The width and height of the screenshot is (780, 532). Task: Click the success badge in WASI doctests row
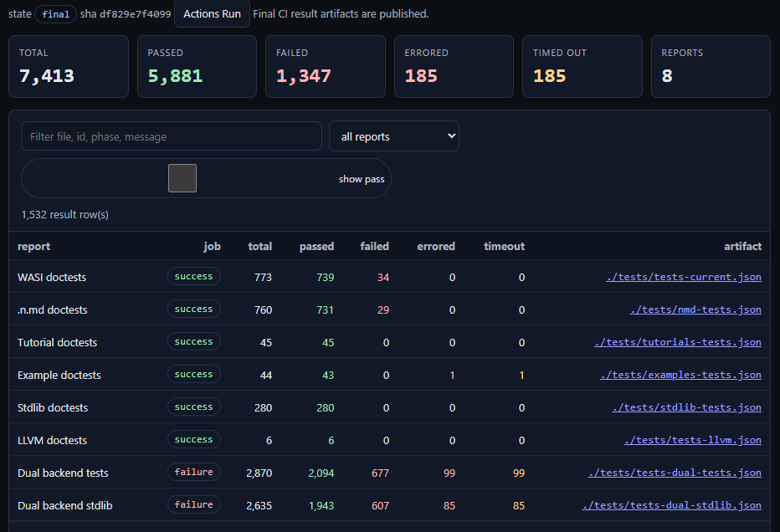click(194, 276)
